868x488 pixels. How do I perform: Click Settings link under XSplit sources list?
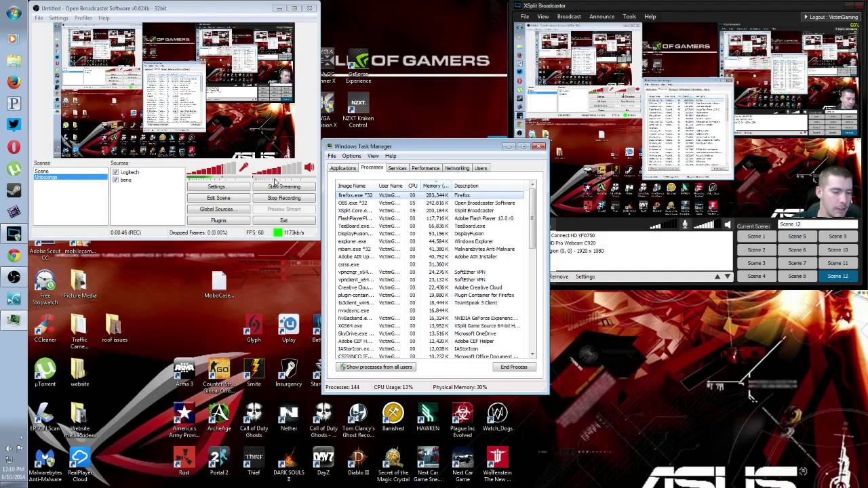coord(585,277)
